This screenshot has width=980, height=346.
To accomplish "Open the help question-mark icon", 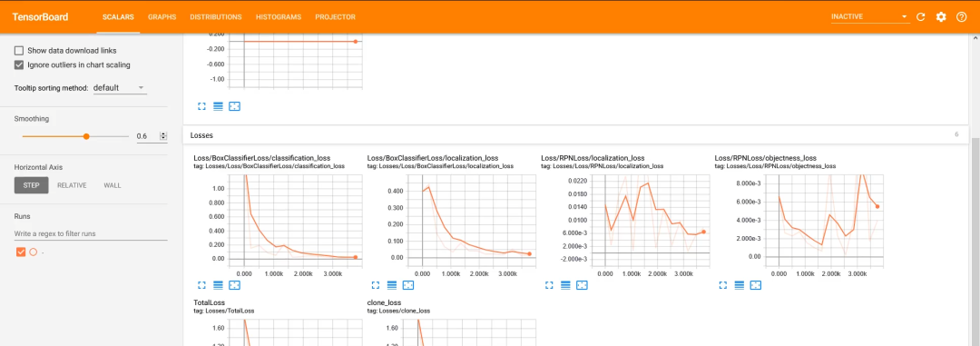I will (962, 17).
